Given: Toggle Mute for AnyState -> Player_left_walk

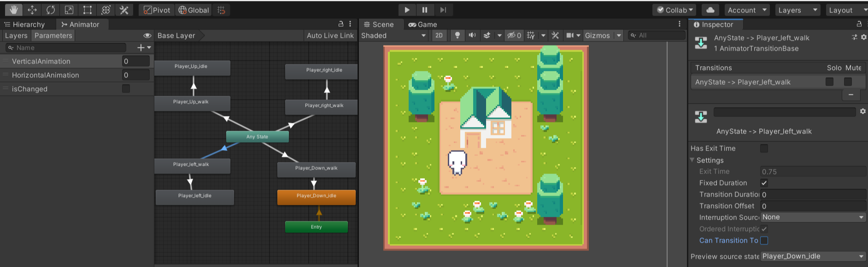Looking at the screenshot, I should click(848, 81).
